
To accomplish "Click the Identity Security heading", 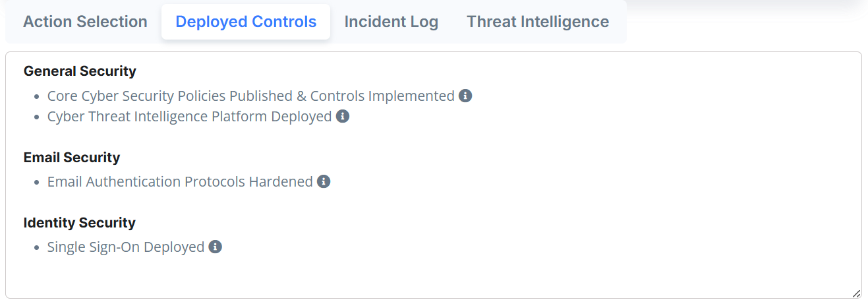I will click(79, 223).
